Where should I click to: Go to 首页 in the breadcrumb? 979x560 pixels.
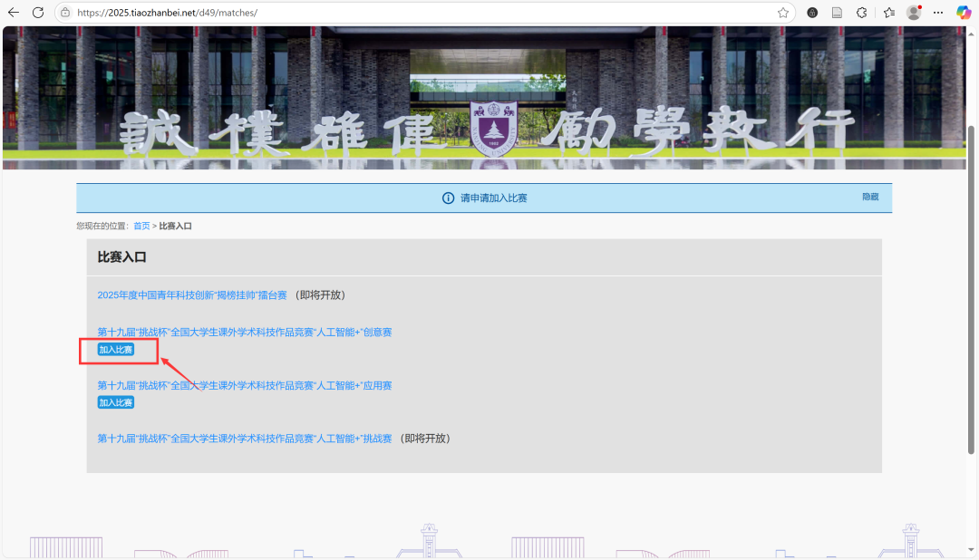(141, 226)
